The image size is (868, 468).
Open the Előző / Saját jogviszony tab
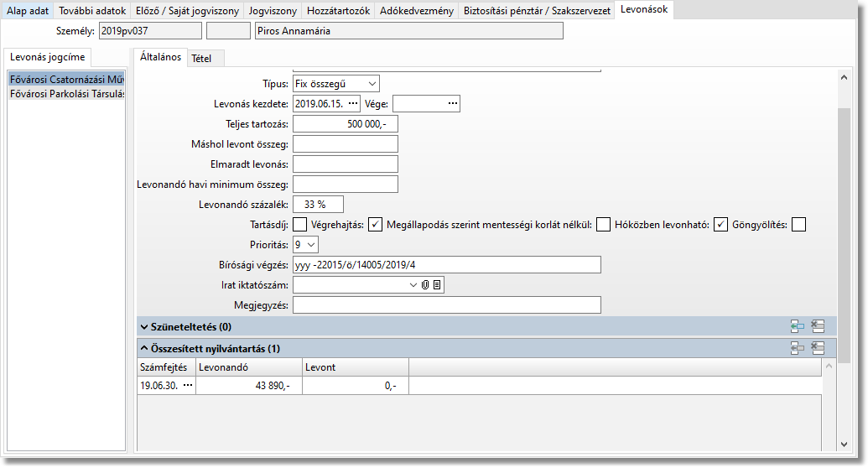(x=187, y=11)
